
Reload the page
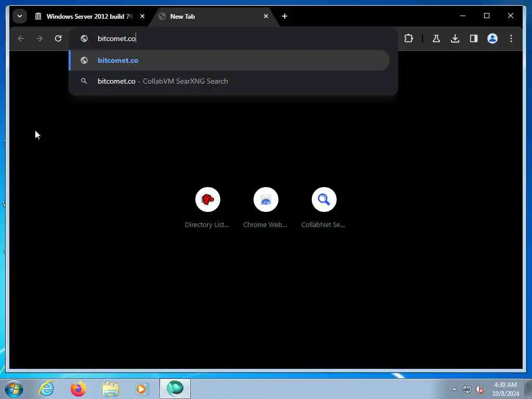58,38
